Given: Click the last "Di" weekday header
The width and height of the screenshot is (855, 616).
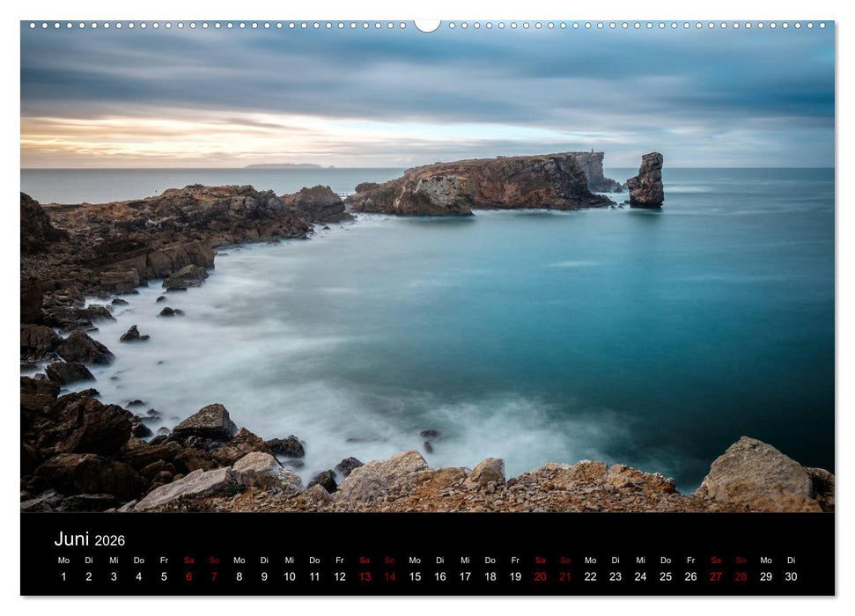Looking at the screenshot, I should (x=792, y=558).
